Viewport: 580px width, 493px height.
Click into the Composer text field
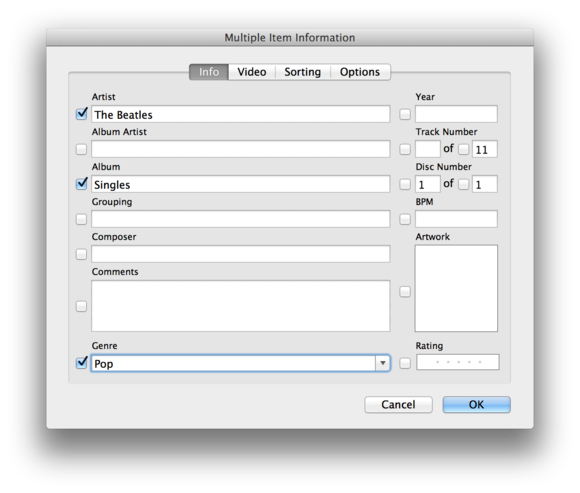pyautogui.click(x=240, y=254)
